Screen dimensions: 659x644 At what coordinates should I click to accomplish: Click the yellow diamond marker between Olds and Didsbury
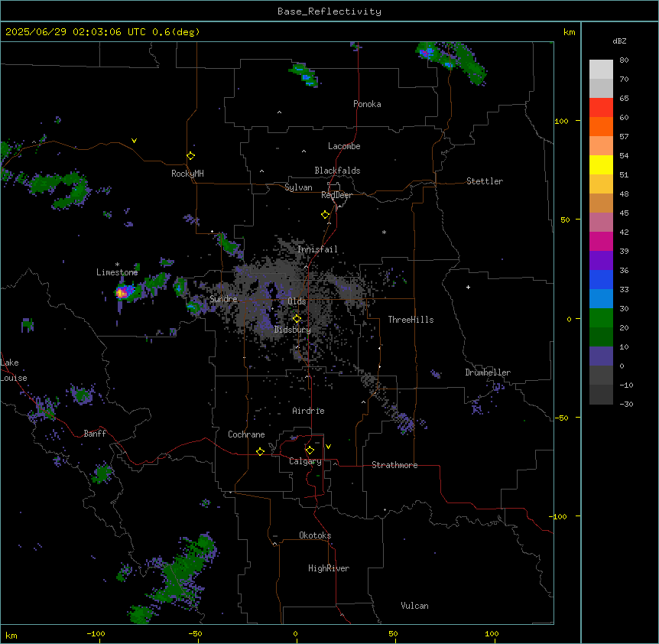297,319
